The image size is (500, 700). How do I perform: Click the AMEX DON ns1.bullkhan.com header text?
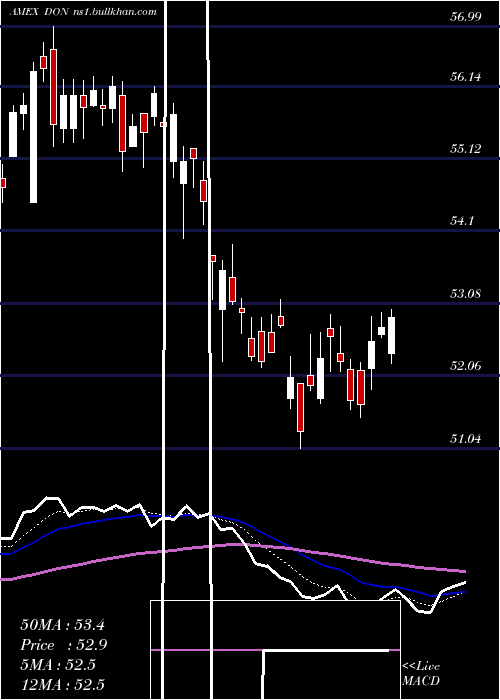[x=83, y=12]
